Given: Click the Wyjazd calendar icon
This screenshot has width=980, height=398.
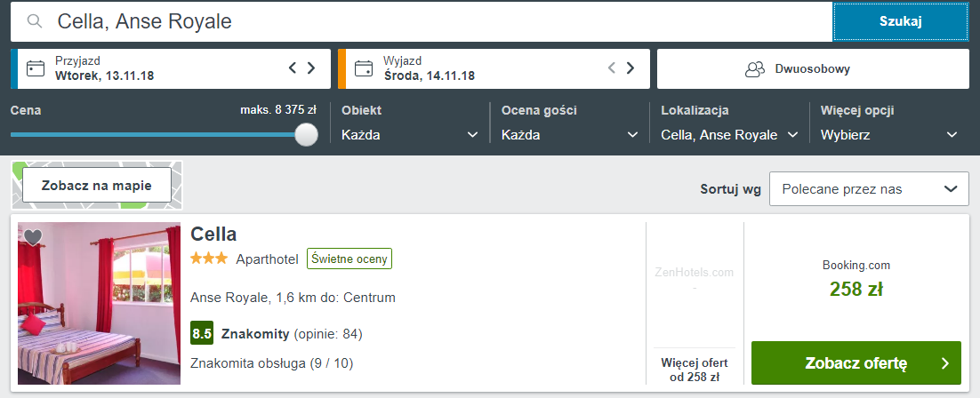Looking at the screenshot, I should tap(364, 68).
